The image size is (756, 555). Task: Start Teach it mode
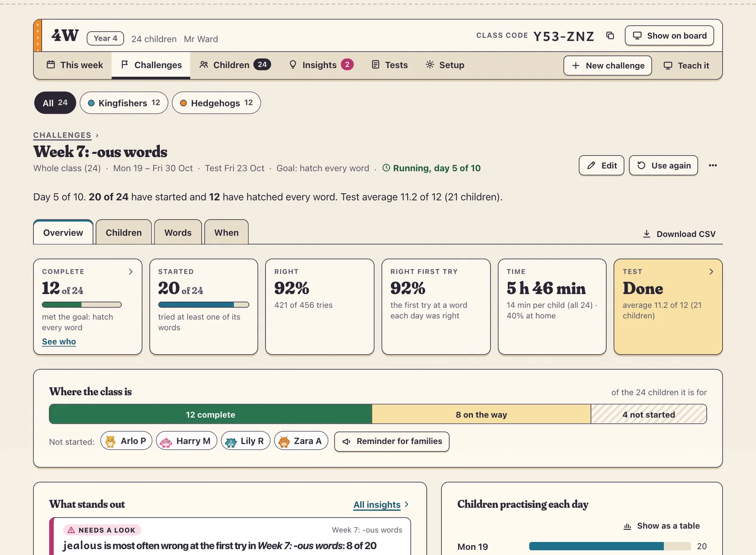pyautogui.click(x=687, y=66)
